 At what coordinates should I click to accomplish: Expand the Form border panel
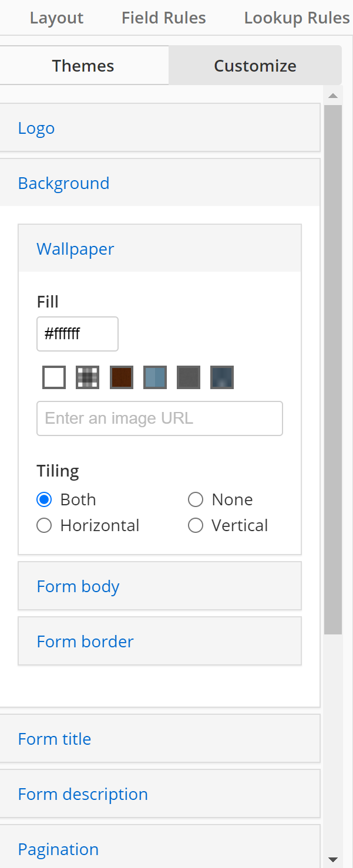click(160, 641)
